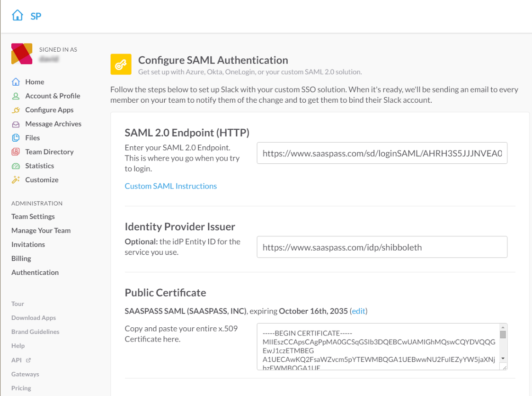Open Team Settings under Administration
The image size is (532, 396).
coord(33,216)
